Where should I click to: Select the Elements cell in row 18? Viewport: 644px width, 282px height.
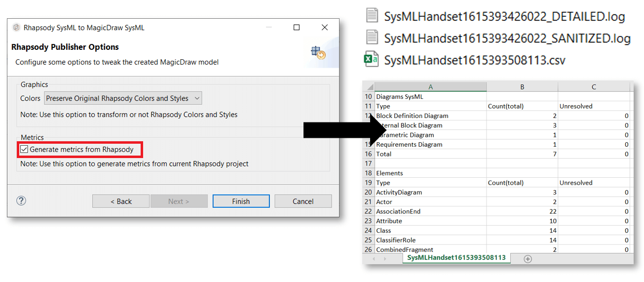coord(430,173)
